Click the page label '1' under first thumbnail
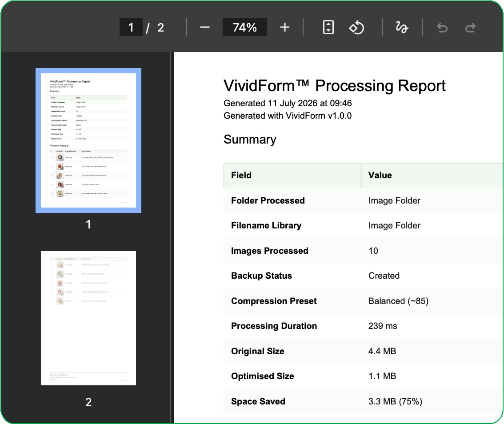 click(88, 224)
